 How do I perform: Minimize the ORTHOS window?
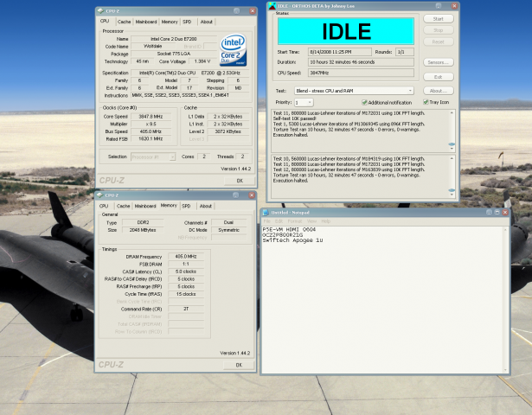439,6
